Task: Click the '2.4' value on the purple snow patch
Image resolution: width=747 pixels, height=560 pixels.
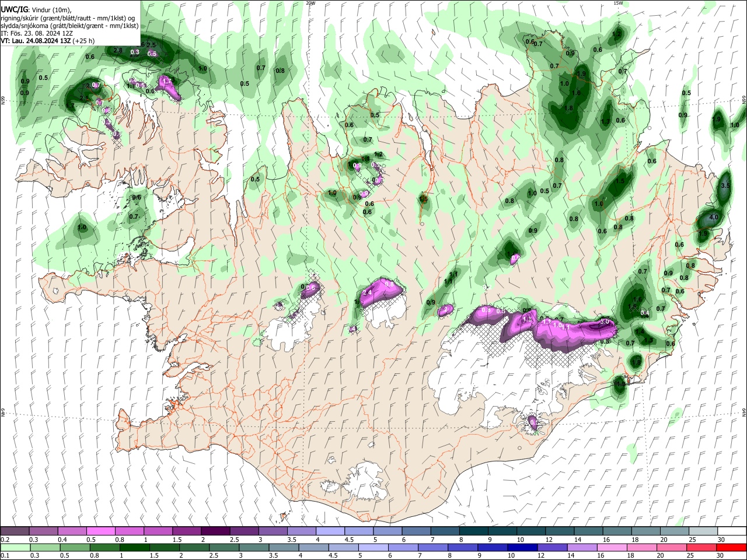Action: 368,292
